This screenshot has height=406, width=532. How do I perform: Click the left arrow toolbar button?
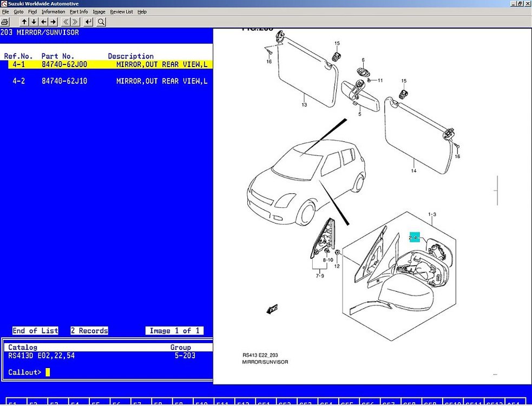tap(44, 22)
